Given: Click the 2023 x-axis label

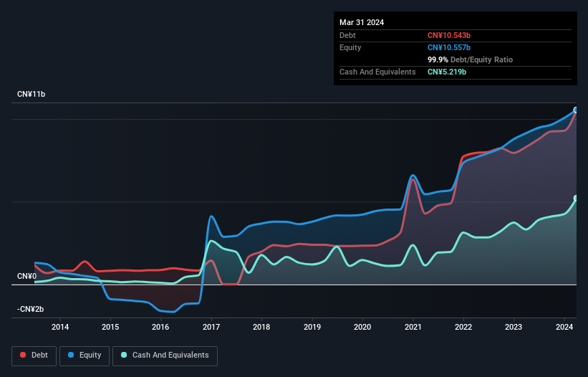Looking at the screenshot, I should 514,327.
